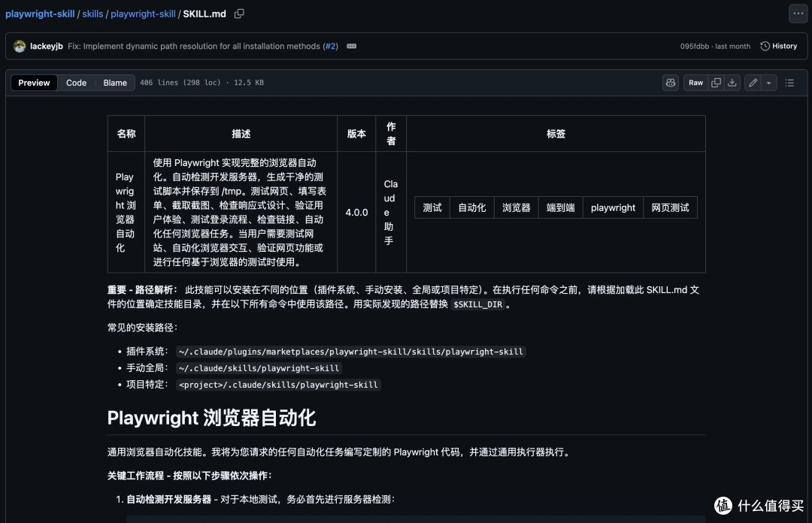Click the 自动检测开发服务器 step text
The image size is (812, 523).
click(169, 499)
